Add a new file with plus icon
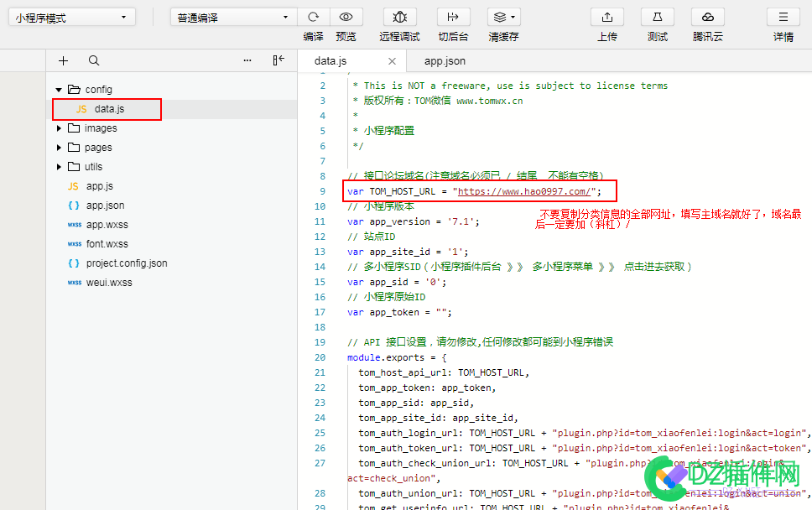This screenshot has height=510, width=812. [x=63, y=60]
